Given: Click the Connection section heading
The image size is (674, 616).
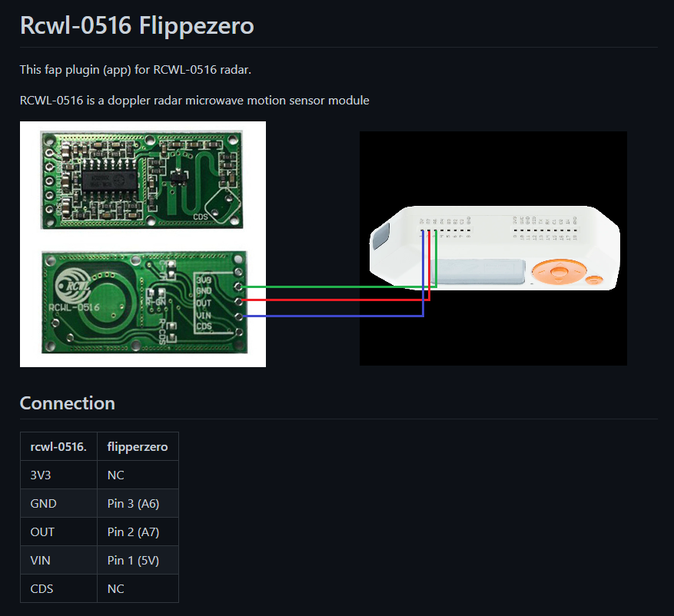Looking at the screenshot, I should click(68, 403).
